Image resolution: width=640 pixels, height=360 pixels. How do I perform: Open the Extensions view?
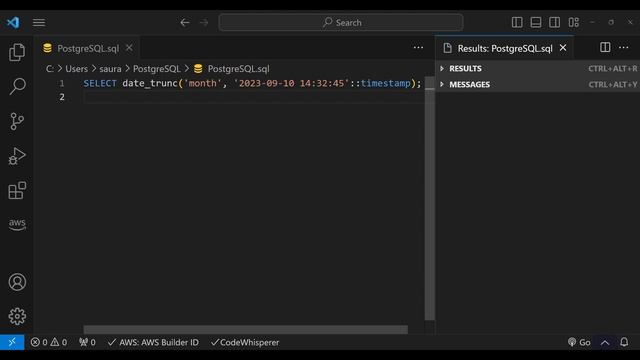point(17,190)
